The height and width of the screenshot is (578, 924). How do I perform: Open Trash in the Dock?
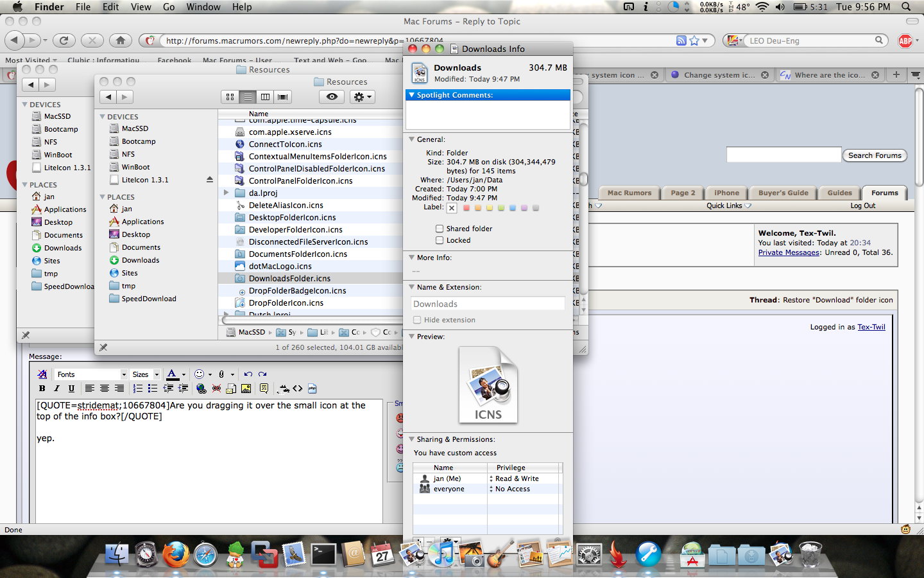point(810,554)
